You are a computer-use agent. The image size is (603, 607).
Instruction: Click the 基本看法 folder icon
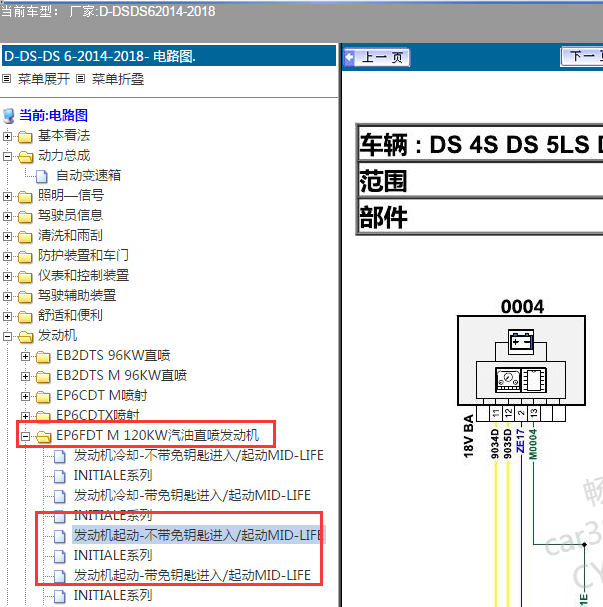point(25,137)
